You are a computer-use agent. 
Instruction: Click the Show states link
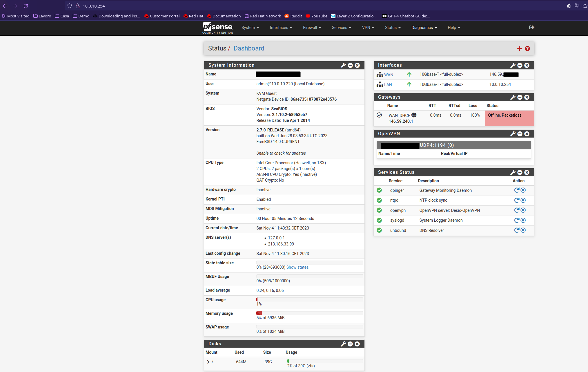coord(297,267)
